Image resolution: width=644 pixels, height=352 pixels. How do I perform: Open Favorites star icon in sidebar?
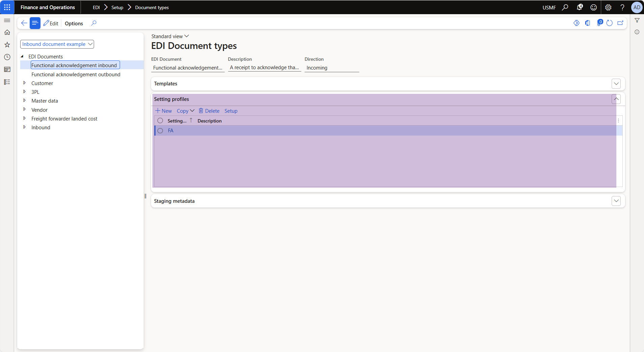[7, 45]
